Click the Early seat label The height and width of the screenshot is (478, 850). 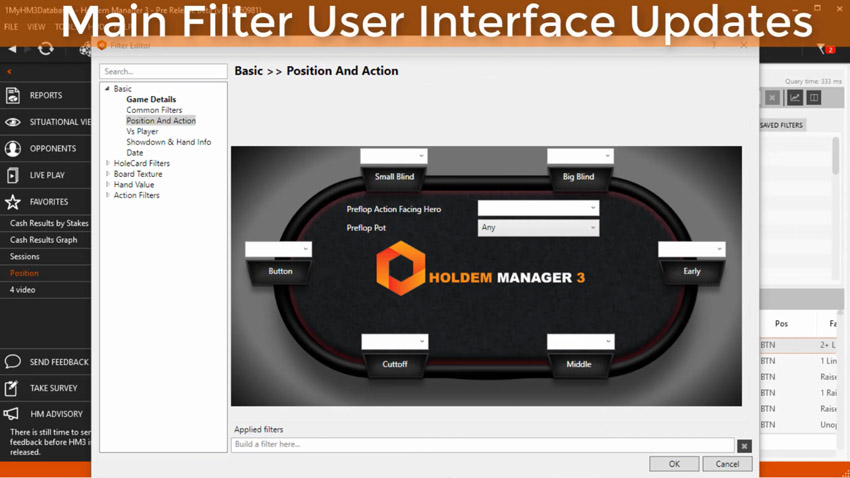tap(692, 271)
